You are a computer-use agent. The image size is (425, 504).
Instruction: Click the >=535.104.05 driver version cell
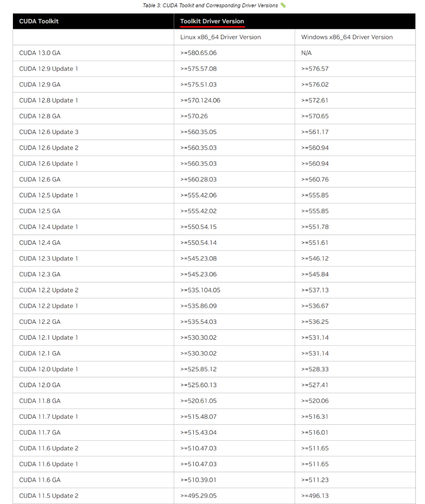[x=200, y=290]
